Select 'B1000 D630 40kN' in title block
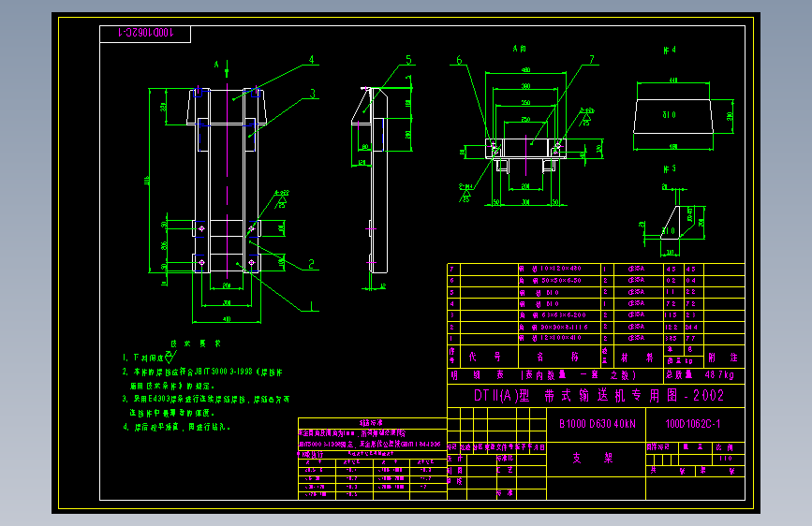The width and height of the screenshot is (812, 526). pyautogui.click(x=598, y=424)
